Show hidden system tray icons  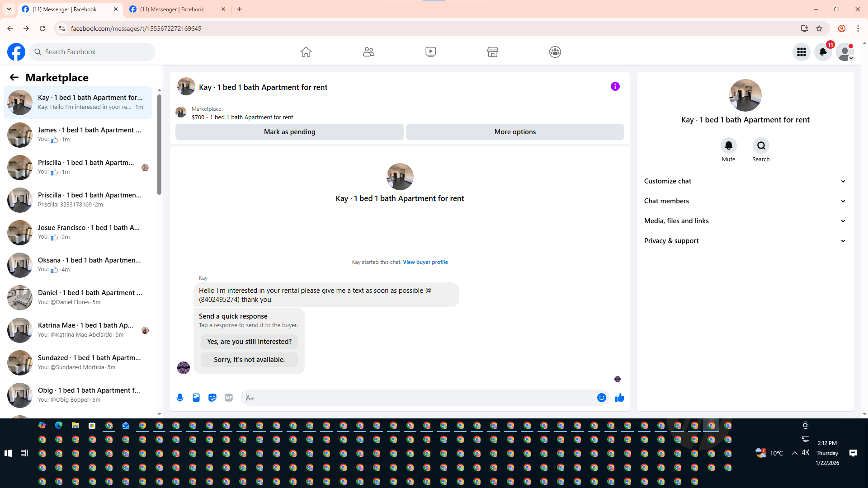coord(794,453)
